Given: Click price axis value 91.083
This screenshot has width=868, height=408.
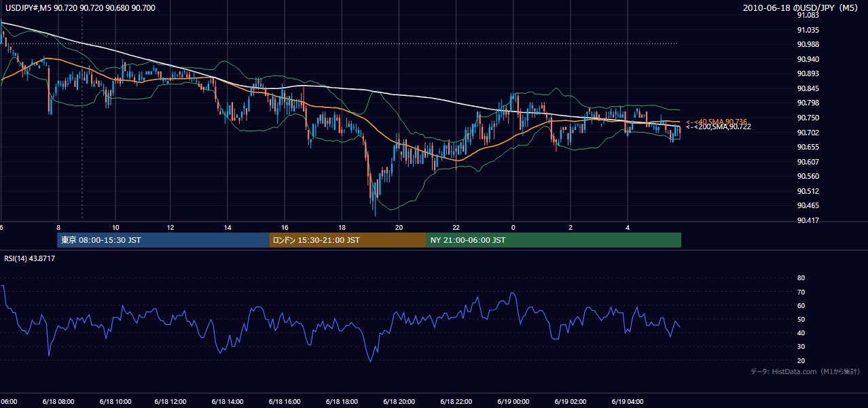Looking at the screenshot, I should (x=808, y=15).
